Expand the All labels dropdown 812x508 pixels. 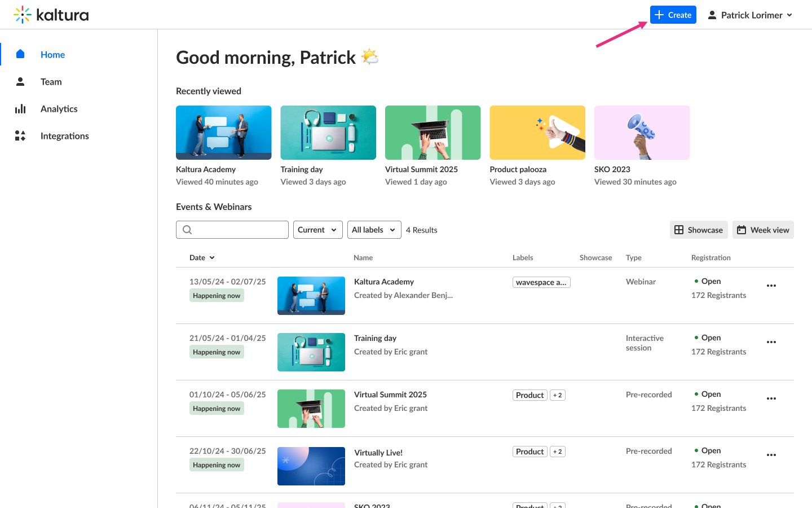click(x=374, y=230)
